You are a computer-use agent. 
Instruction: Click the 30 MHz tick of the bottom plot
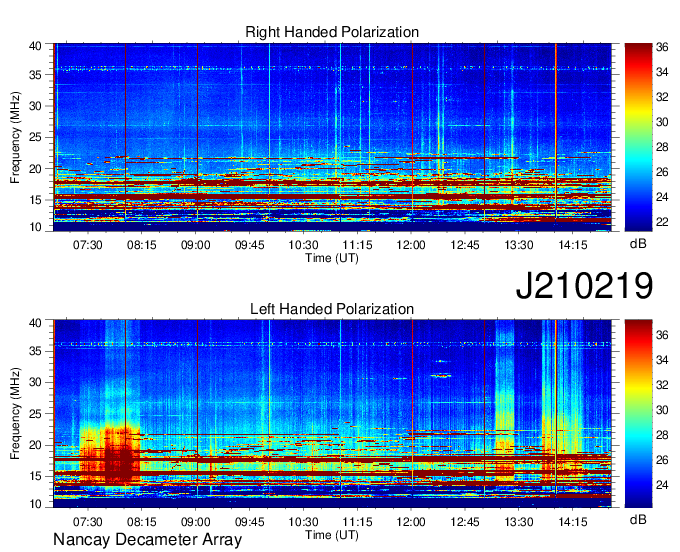pos(35,382)
